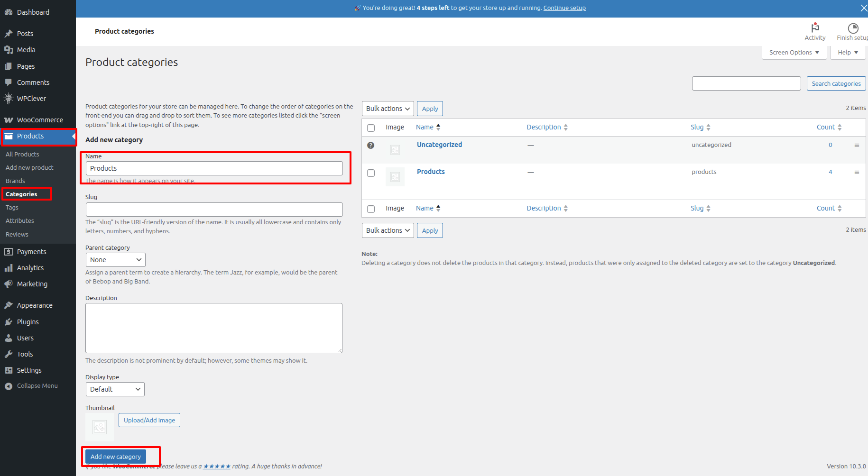Click the help question mark beside Uncategorized
Image resolution: width=868 pixels, height=476 pixels.
(x=371, y=146)
